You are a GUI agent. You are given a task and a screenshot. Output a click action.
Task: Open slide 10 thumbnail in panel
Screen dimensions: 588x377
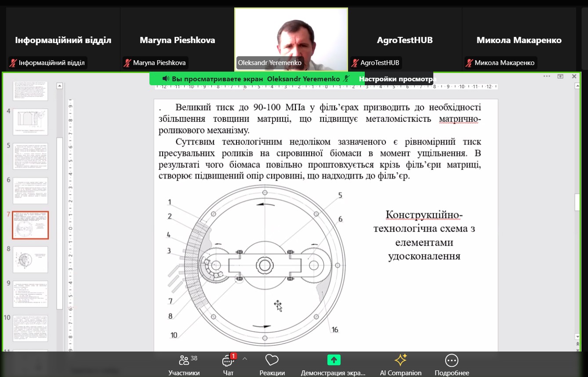pos(30,328)
